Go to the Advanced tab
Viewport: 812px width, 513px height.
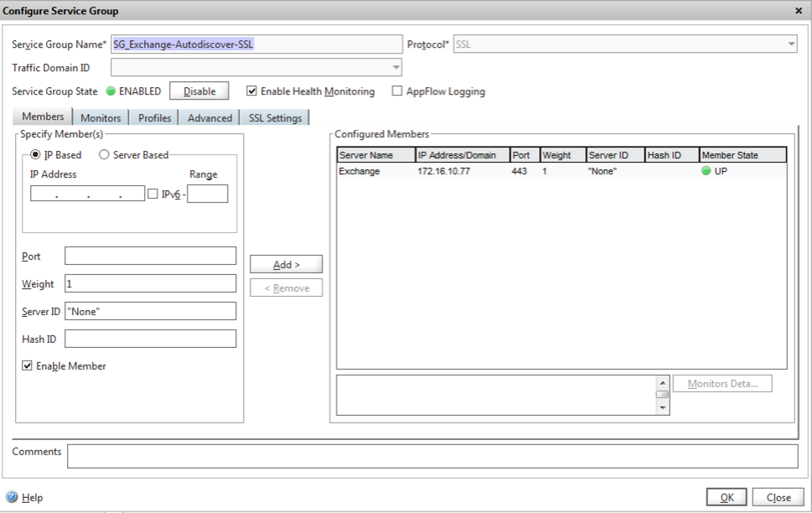(209, 118)
